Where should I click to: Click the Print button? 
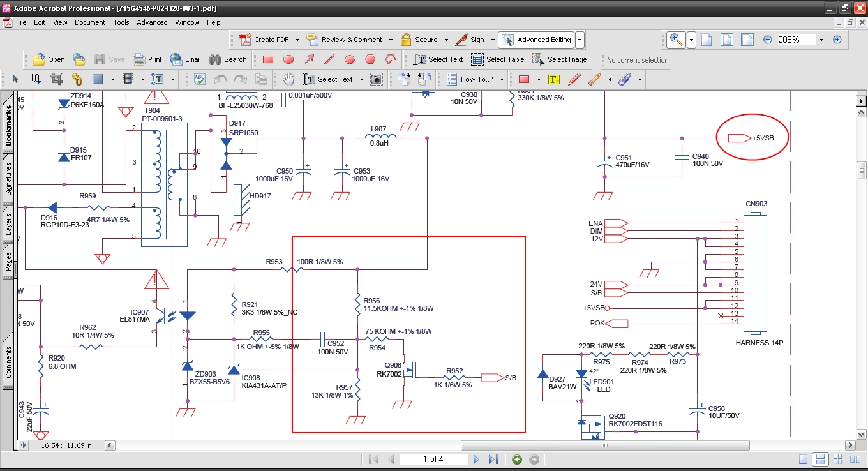pos(147,59)
